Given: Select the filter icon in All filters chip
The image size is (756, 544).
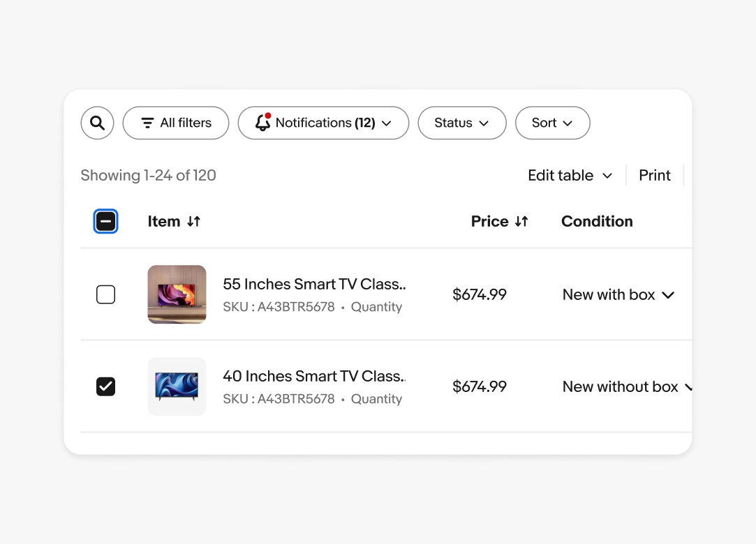Looking at the screenshot, I should pyautogui.click(x=147, y=123).
